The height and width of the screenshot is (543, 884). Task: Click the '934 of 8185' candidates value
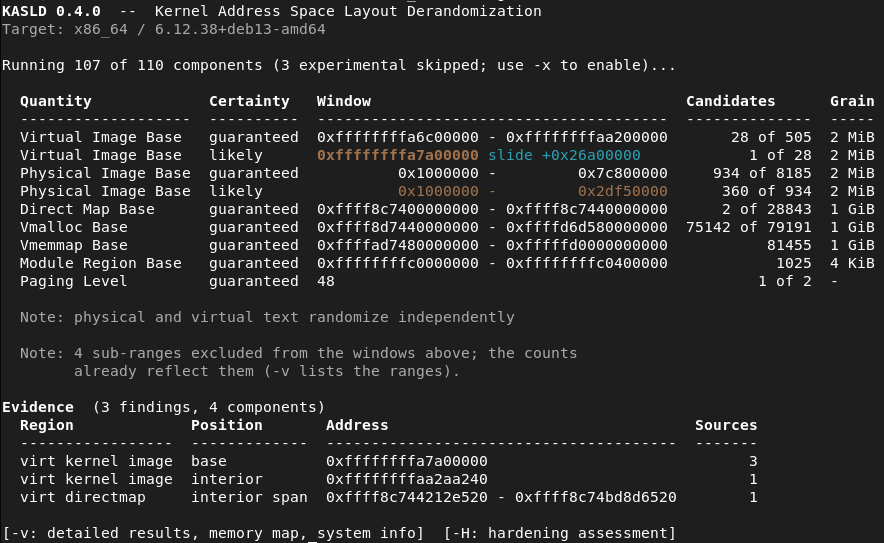762,173
